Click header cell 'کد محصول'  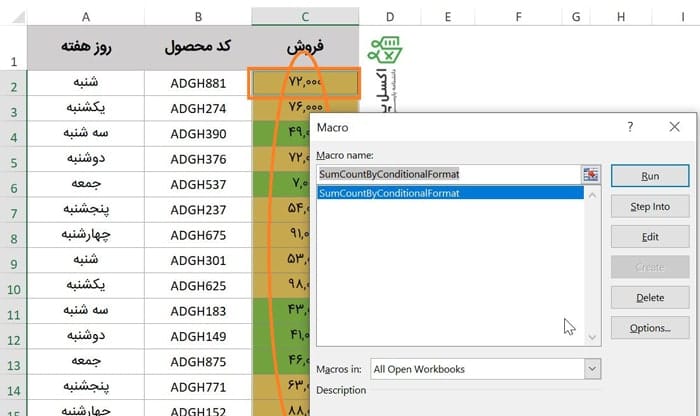[198, 48]
